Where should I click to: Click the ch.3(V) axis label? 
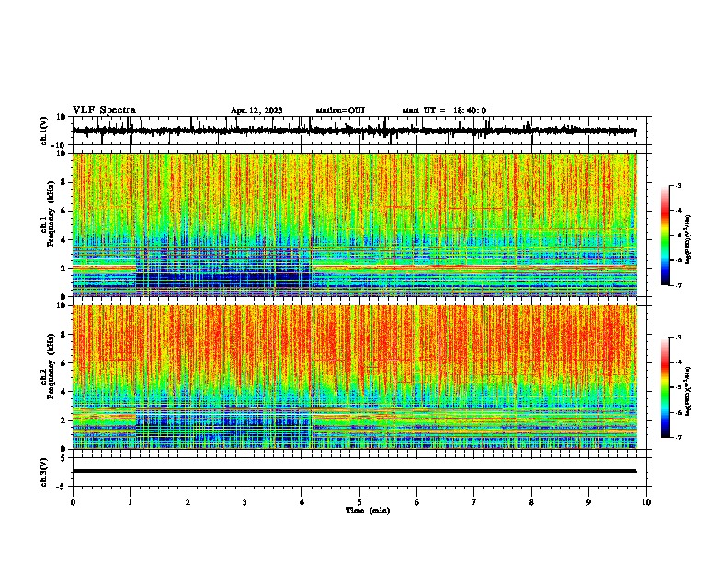(x=44, y=472)
